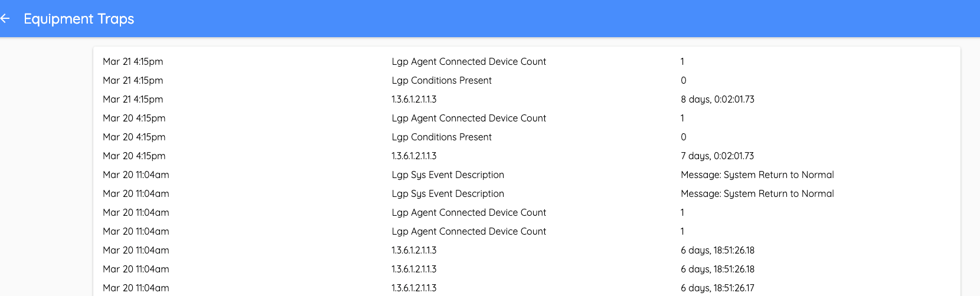Click the first Lgp Sys Event Description entry
The image size is (980, 296).
447,175
